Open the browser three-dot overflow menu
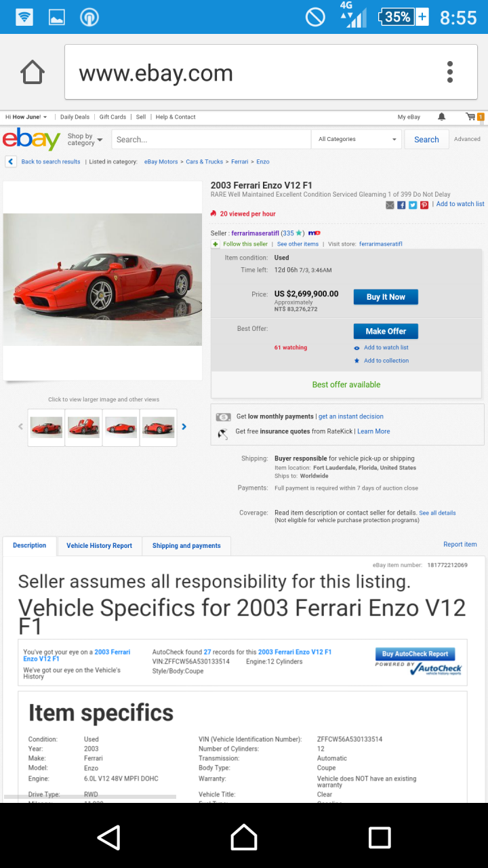The width and height of the screenshot is (488, 868). click(449, 72)
